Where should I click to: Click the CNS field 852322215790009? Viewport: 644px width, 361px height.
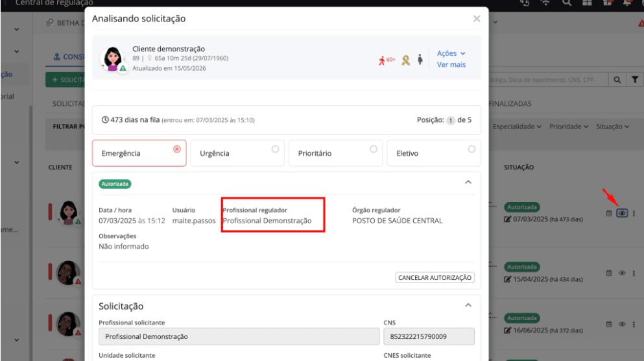click(x=429, y=336)
